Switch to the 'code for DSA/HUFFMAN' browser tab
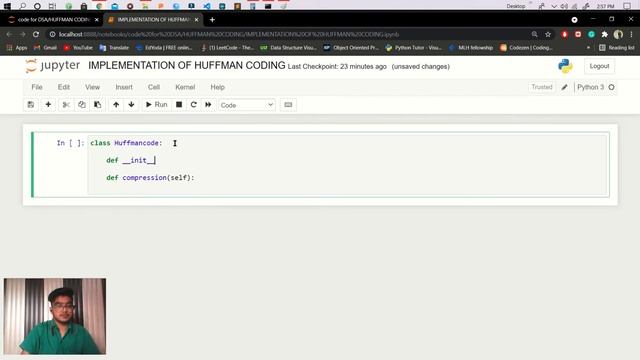The image size is (640, 360). click(52, 20)
